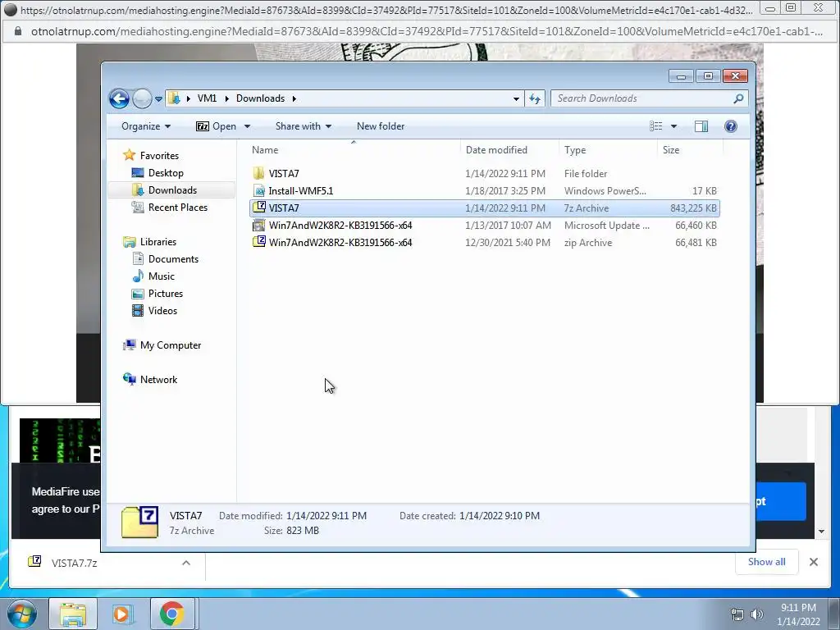This screenshot has width=840, height=630.
Task: Click the zip Archive type cell
Action: pyautogui.click(x=588, y=243)
